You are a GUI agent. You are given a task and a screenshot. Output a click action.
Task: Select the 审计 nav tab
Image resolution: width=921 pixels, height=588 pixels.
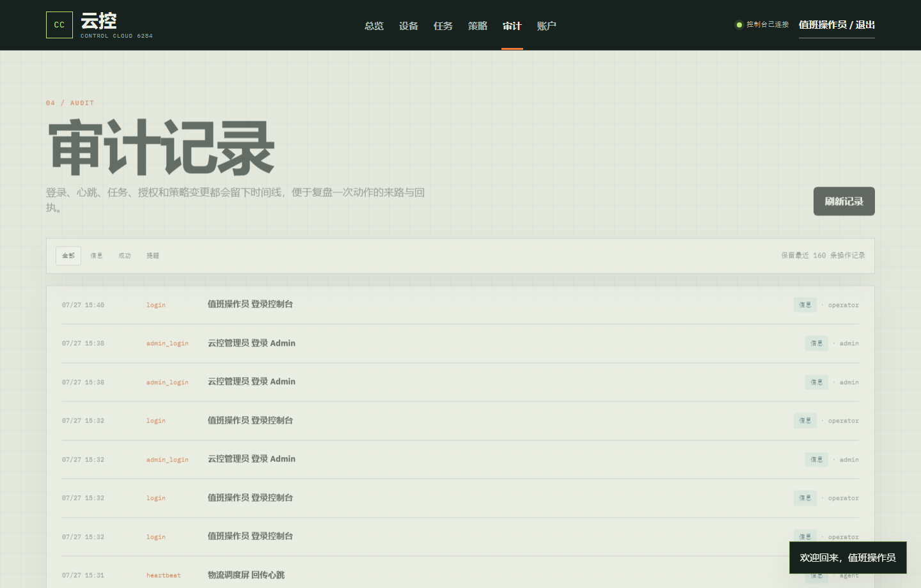click(512, 26)
